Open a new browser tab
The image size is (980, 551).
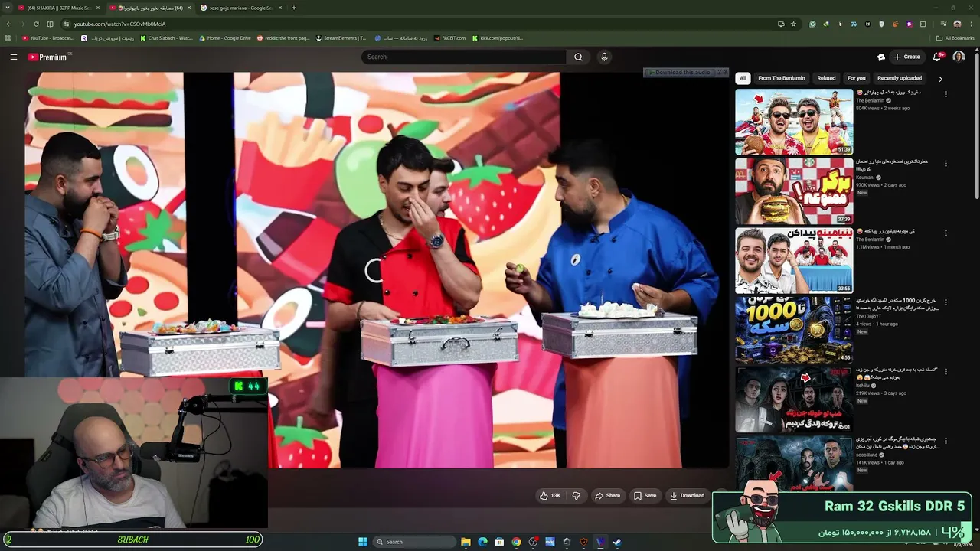[x=294, y=8]
